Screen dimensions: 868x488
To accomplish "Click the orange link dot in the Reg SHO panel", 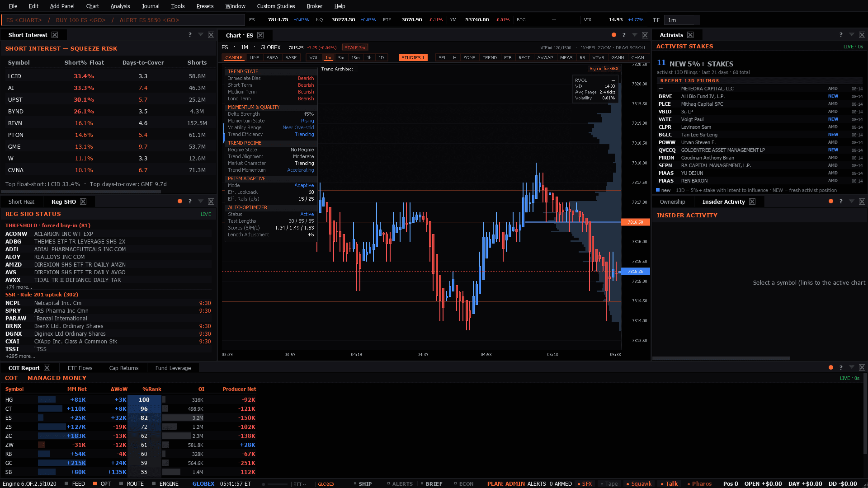I will click(180, 202).
